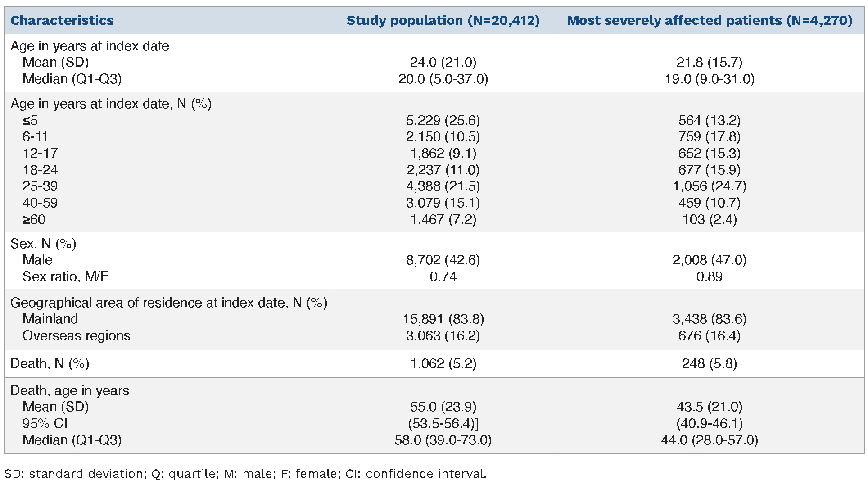Click the severe patients median age 19.0 (9.0-31.0)
868x485 pixels.
(x=710, y=79)
